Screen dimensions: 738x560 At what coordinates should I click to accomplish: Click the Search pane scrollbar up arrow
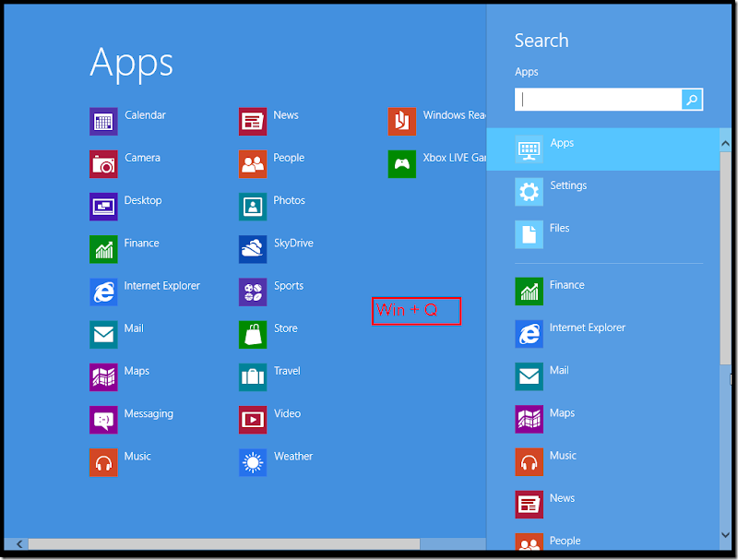(725, 144)
